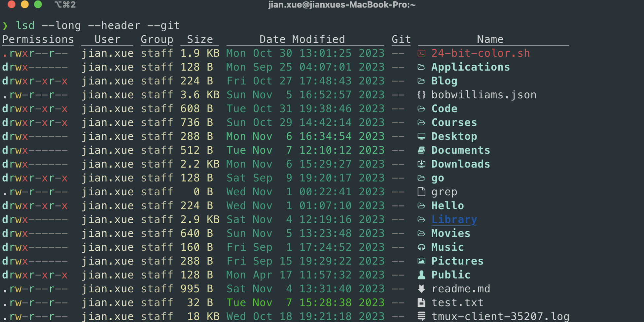Click the log file icon beside tmux-client-35207.log
The width and height of the screenshot is (644, 322).
[x=421, y=316]
